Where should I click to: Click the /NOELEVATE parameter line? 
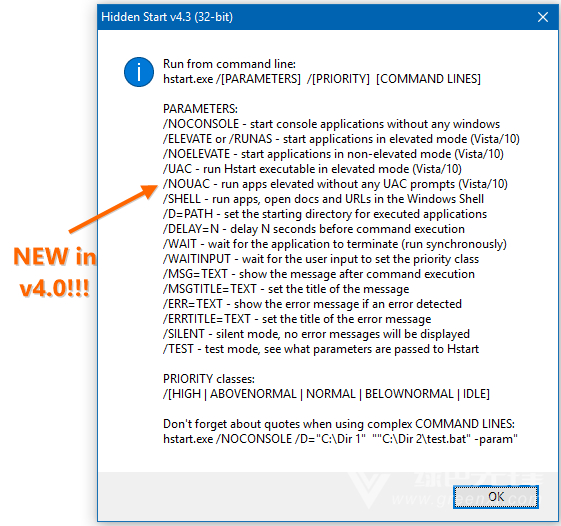coord(333,154)
